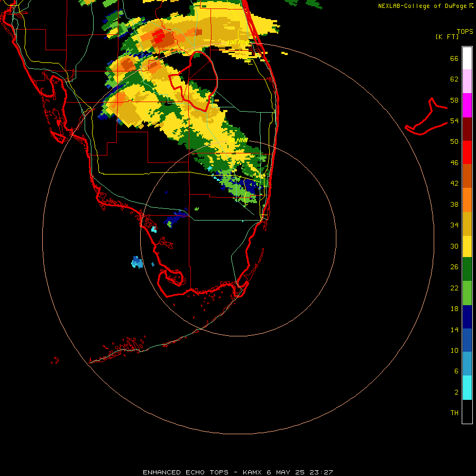The image size is (476, 476).
Task: Click legend value 34
Action: [x=454, y=225]
